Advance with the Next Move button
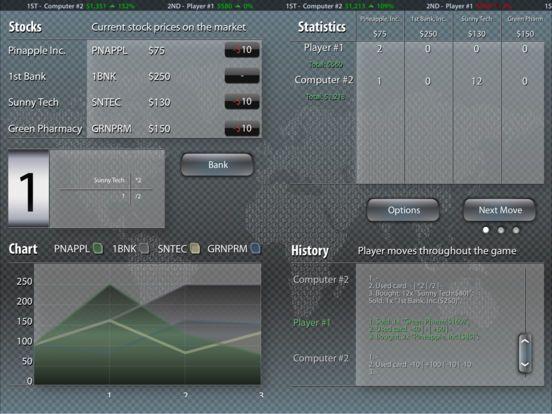 pyautogui.click(x=500, y=210)
